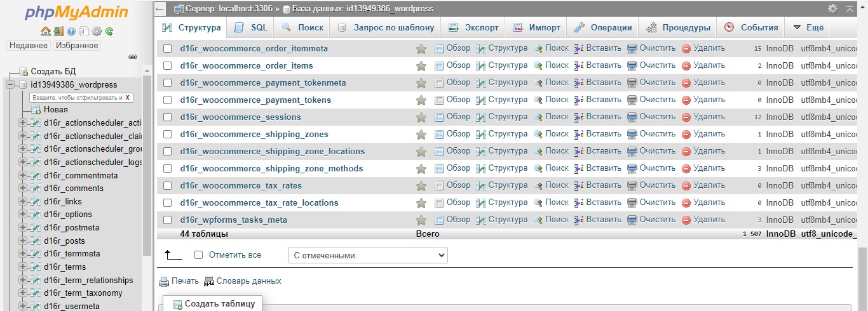
Task: Click the Создать таблицу button
Action: (213, 303)
